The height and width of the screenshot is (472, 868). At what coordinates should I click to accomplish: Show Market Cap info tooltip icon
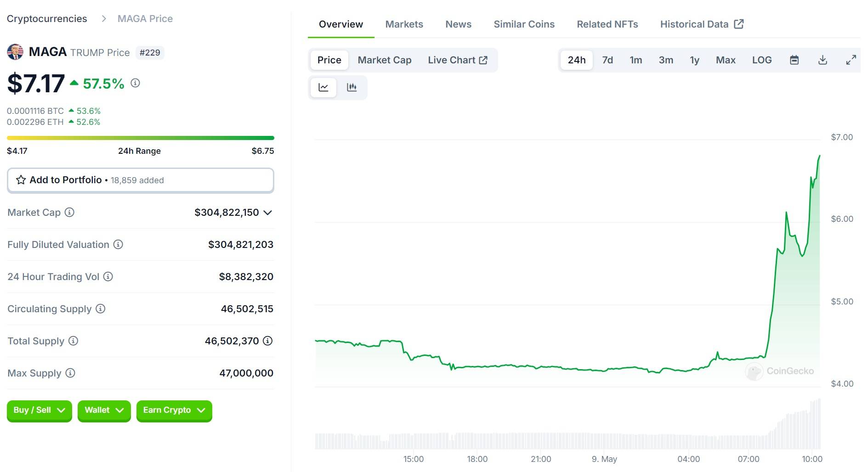click(x=69, y=212)
